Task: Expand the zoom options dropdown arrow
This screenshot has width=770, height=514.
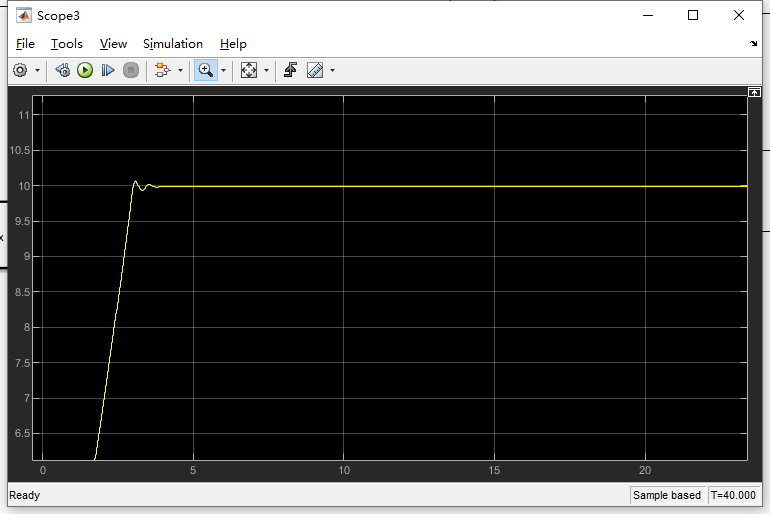Action: [x=223, y=71]
